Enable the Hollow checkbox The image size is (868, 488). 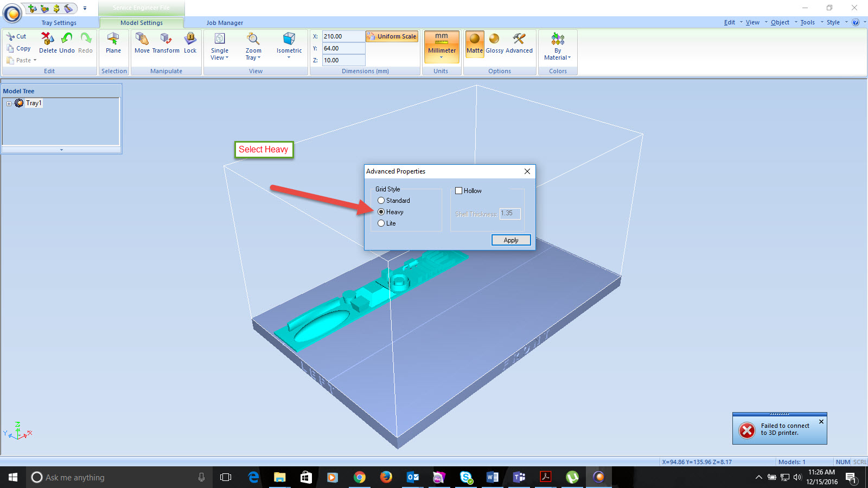point(459,191)
